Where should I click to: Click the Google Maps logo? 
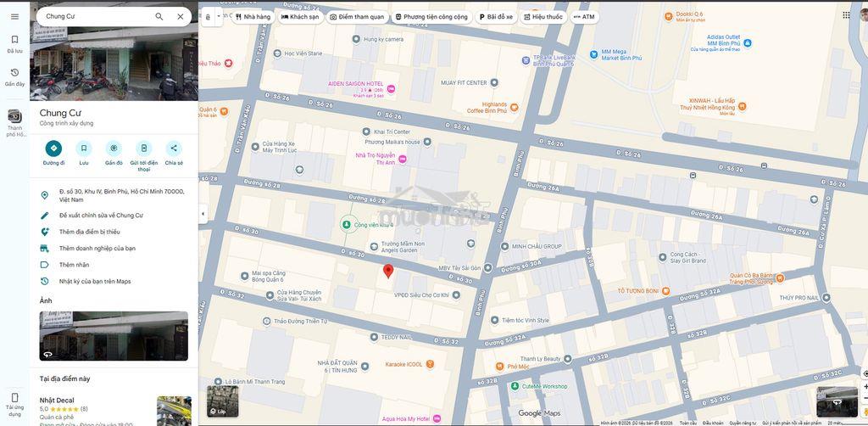[x=540, y=413]
